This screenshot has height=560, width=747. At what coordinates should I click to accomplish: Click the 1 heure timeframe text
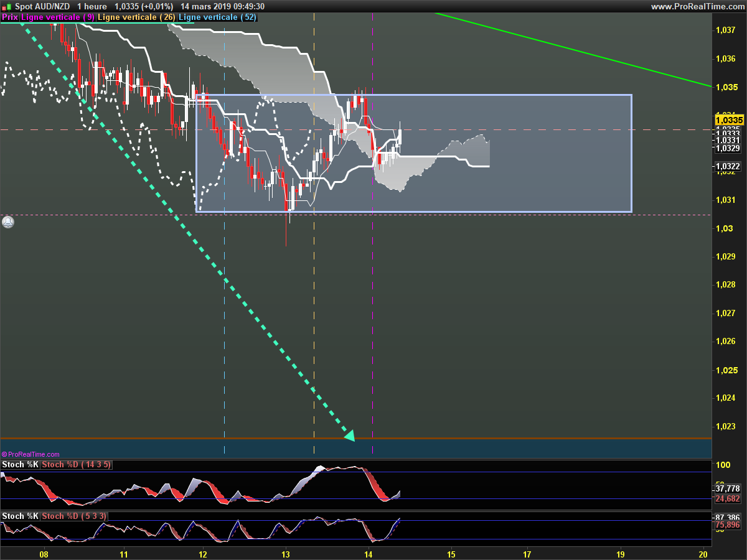click(92, 6)
